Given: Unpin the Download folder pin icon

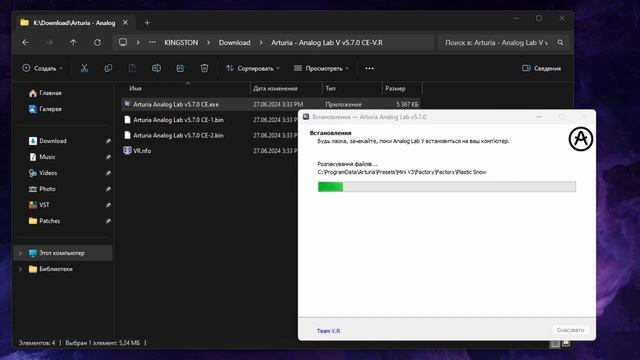Looking at the screenshot, I should click(x=108, y=141).
